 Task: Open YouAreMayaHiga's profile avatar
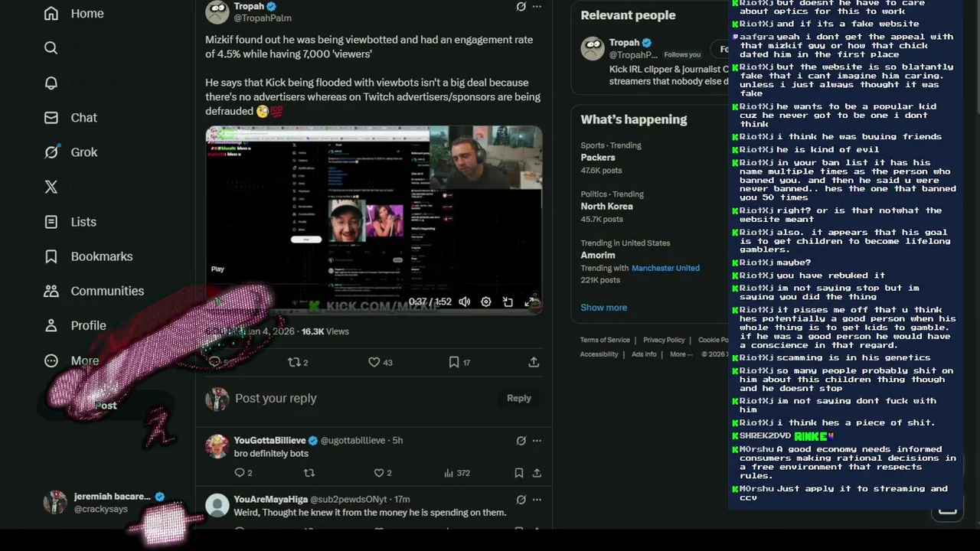click(217, 505)
